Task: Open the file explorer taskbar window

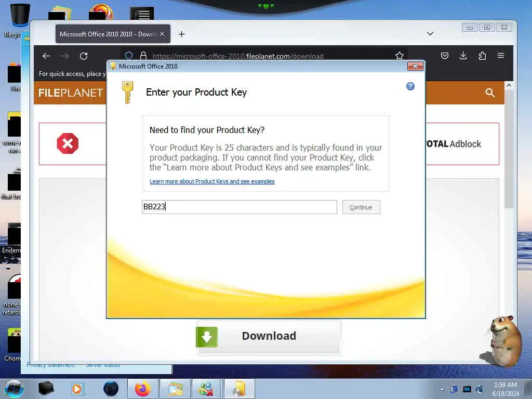Action: [175, 389]
